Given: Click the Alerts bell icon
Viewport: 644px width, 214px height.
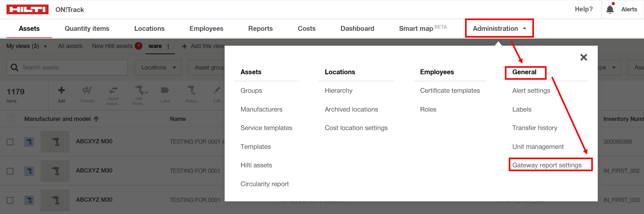Looking at the screenshot, I should pos(610,9).
